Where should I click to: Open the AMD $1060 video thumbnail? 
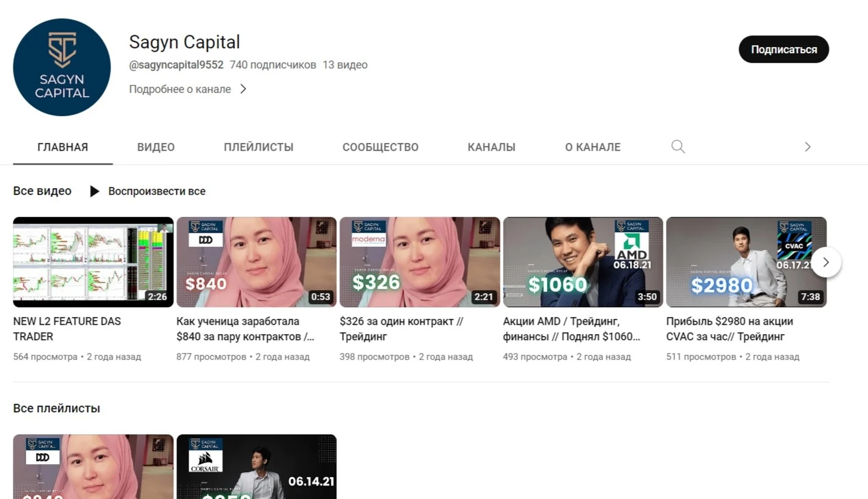click(x=583, y=262)
